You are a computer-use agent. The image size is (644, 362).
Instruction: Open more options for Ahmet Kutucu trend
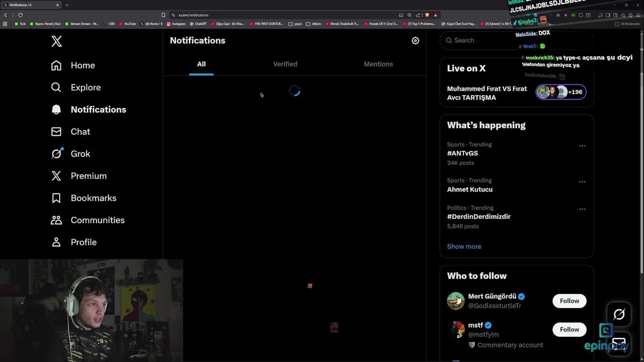pos(582,182)
